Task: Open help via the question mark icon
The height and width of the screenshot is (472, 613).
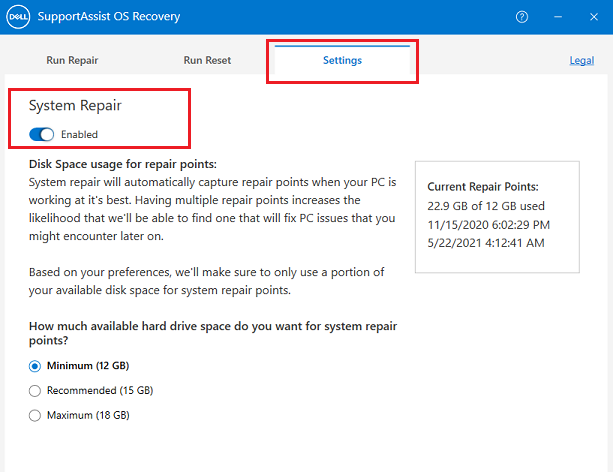Action: point(521,18)
